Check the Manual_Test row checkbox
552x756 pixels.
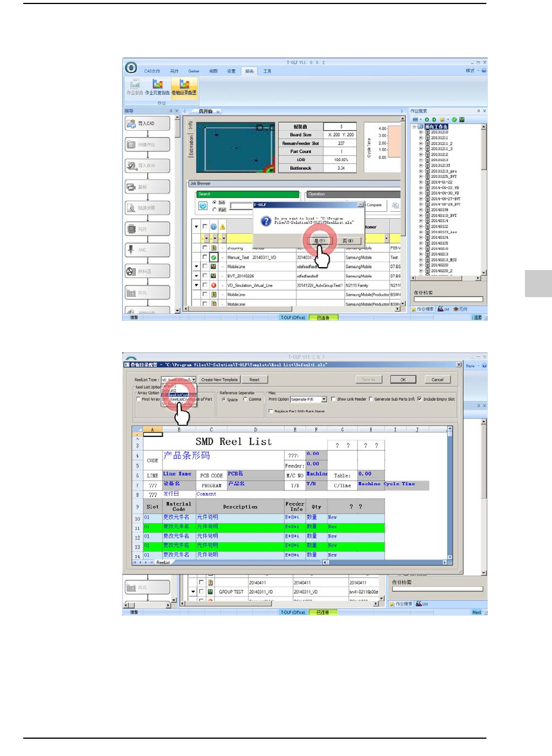205,257
